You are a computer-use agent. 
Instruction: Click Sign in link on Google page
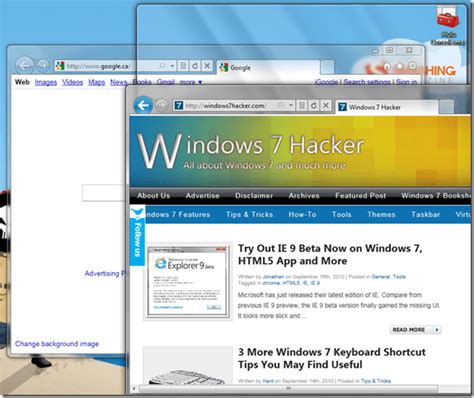[406, 82]
